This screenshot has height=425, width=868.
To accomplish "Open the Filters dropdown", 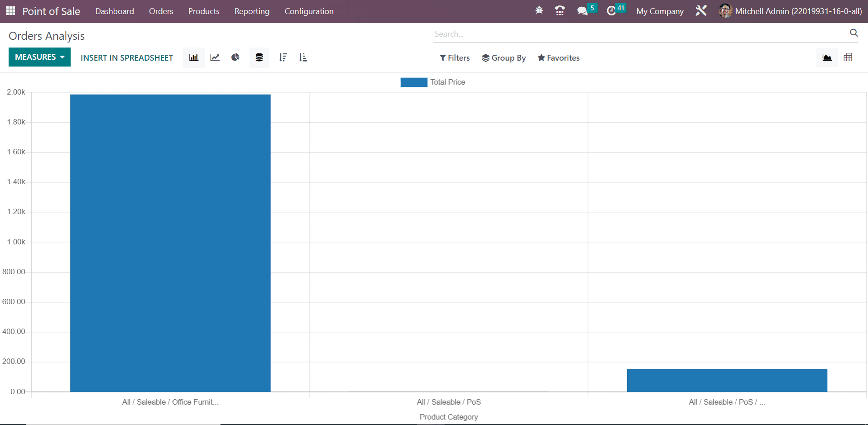I will 455,58.
